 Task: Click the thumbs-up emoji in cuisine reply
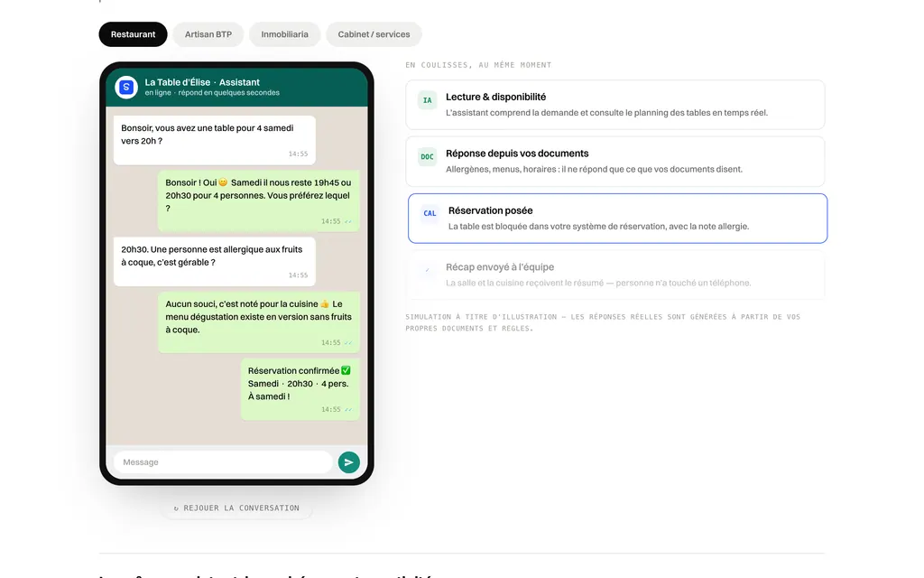click(x=325, y=303)
